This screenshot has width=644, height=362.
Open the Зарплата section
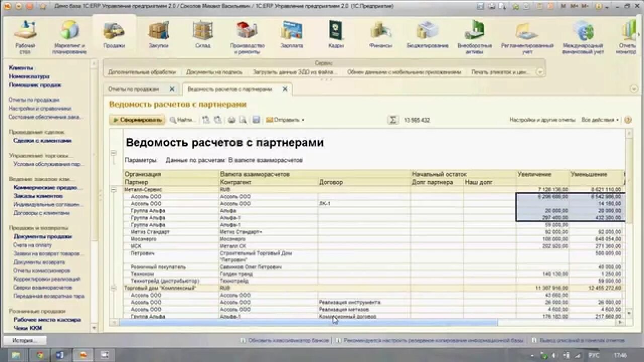[x=292, y=35]
